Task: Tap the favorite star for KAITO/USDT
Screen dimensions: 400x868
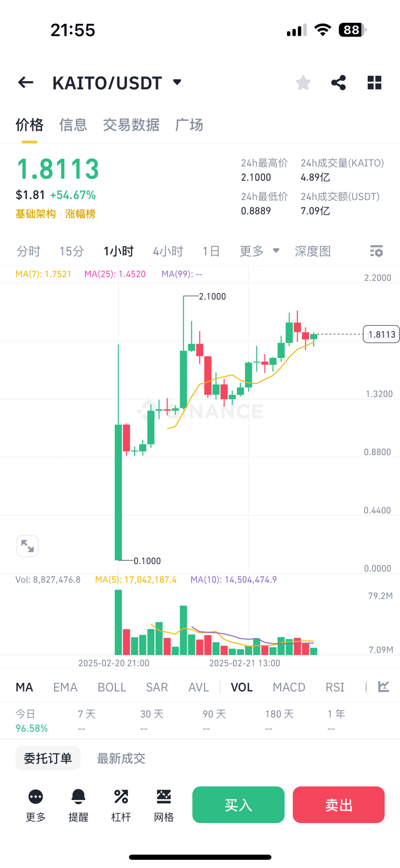Action: point(303,82)
